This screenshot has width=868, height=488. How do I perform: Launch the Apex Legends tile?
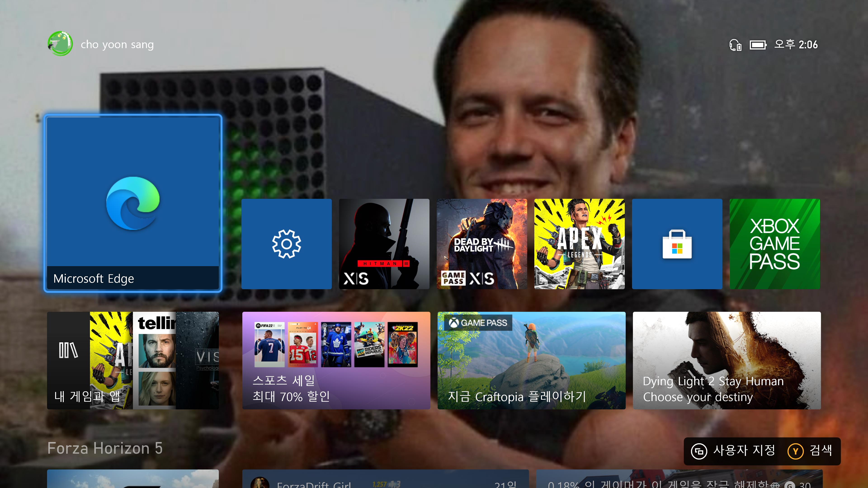tap(579, 244)
